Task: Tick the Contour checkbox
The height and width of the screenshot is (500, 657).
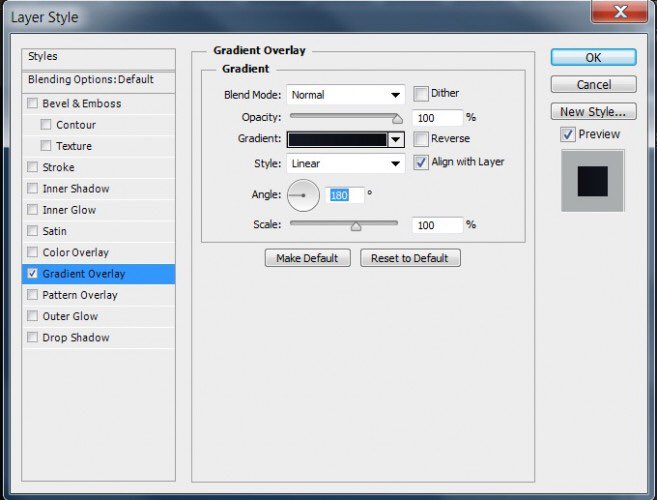Action: coord(46,124)
